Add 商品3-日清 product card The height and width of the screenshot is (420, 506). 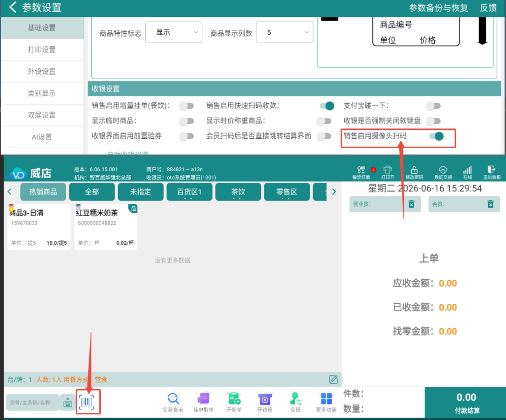39,226
